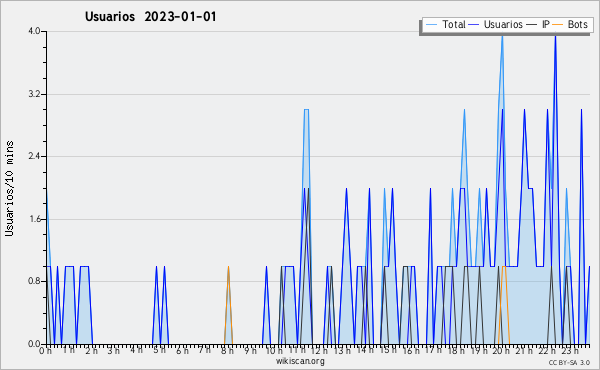Click the 1.6 y-axis value
This screenshot has height=370, width=600.
coord(35,219)
